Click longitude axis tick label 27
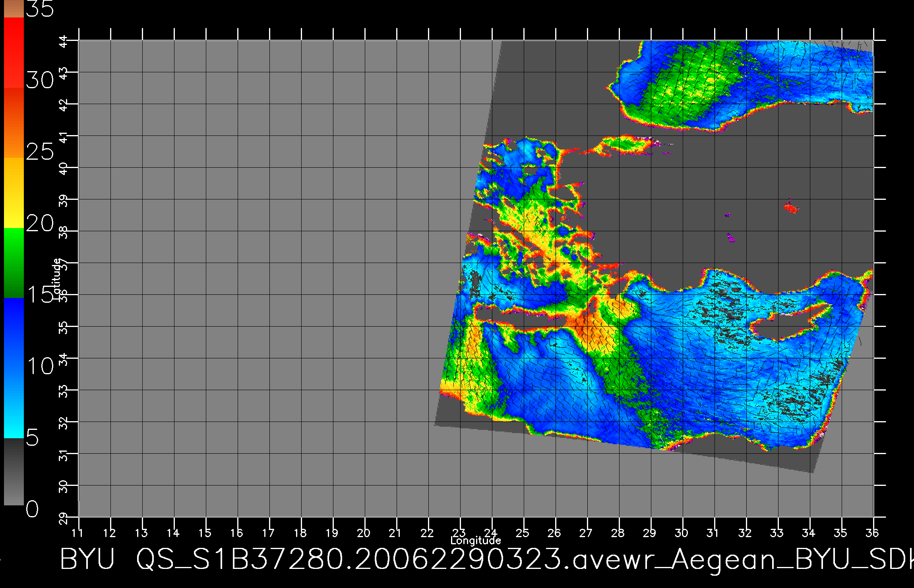Screen dimensions: 914x588 pos(586,533)
